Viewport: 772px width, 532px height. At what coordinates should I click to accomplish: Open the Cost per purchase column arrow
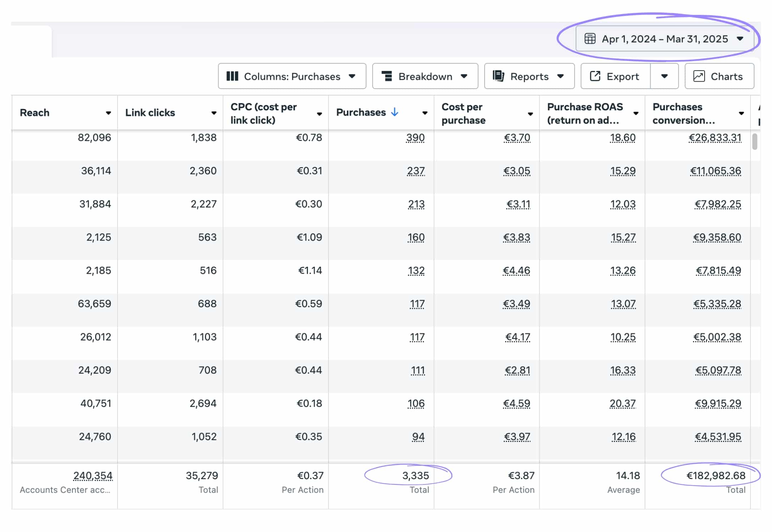coord(530,114)
